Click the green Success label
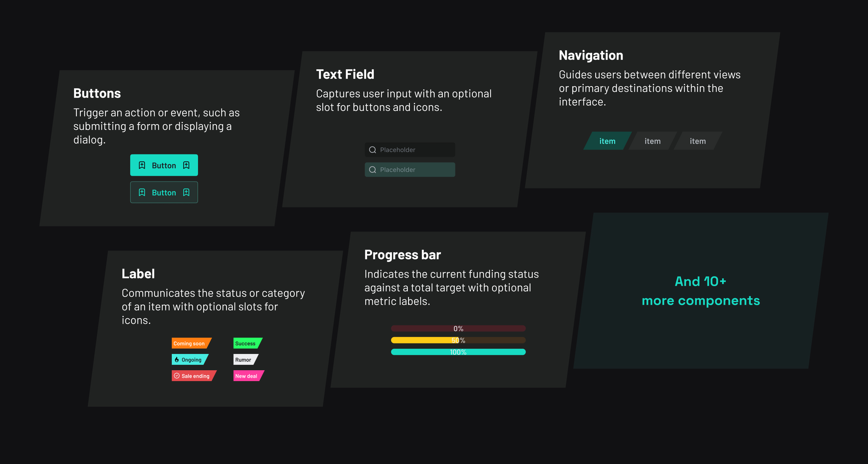The height and width of the screenshot is (464, 868). point(246,343)
